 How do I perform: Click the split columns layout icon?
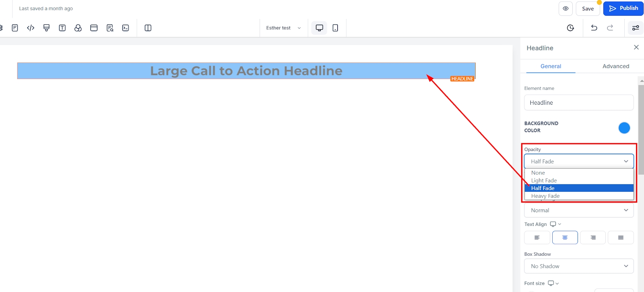(148, 28)
